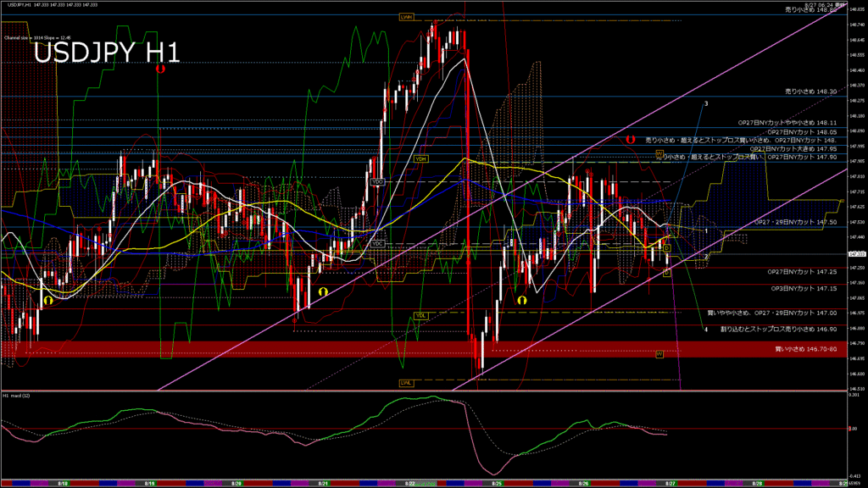868x488 pixels.
Task: Click the H1 macd (12) indicator label
Action: (x=17, y=396)
